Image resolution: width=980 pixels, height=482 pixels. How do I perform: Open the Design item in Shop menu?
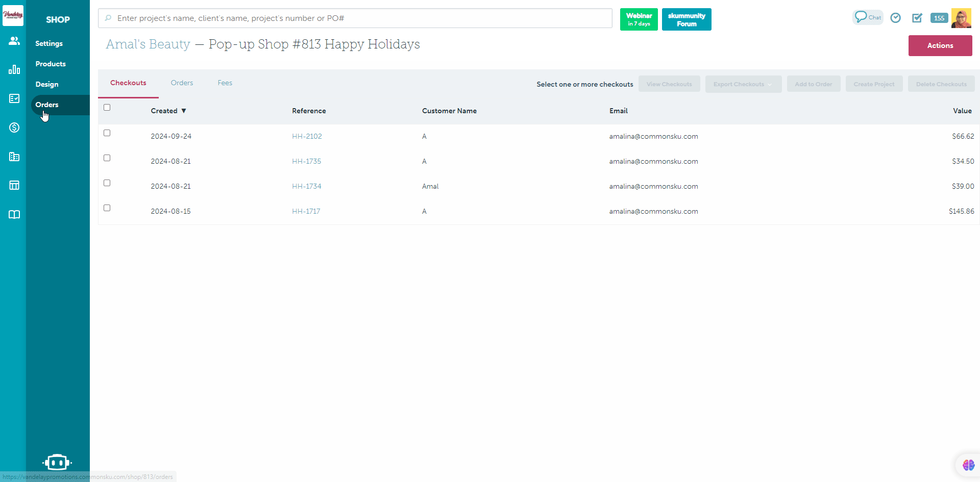(47, 84)
